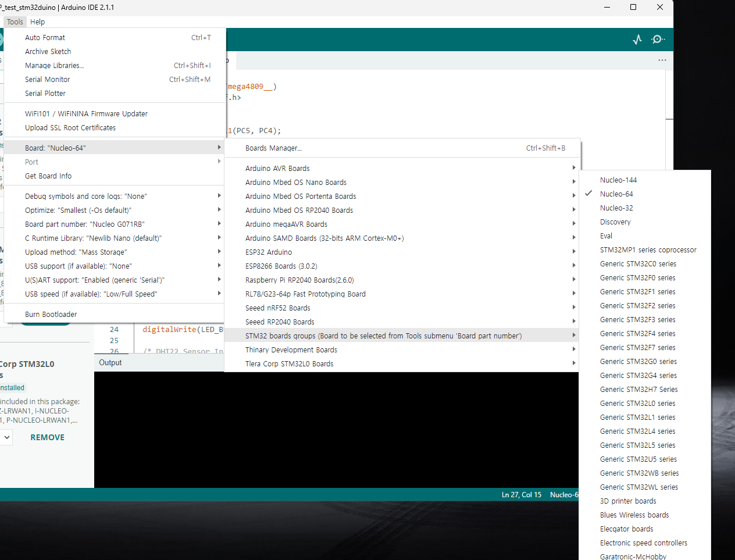Expand Upload method "Mass Storage"
This screenshot has height=560, width=735.
tap(115, 252)
